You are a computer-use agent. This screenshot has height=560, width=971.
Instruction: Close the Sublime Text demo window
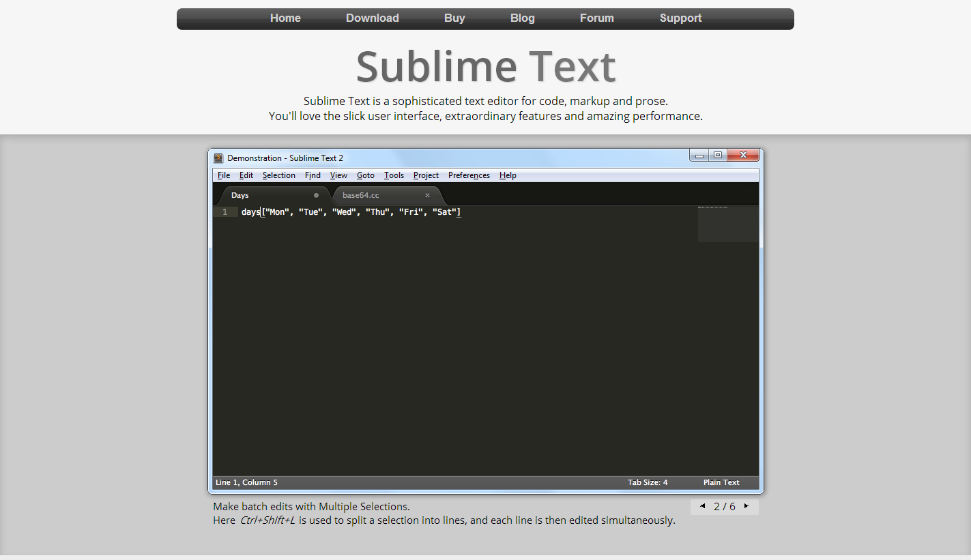pyautogui.click(x=743, y=156)
